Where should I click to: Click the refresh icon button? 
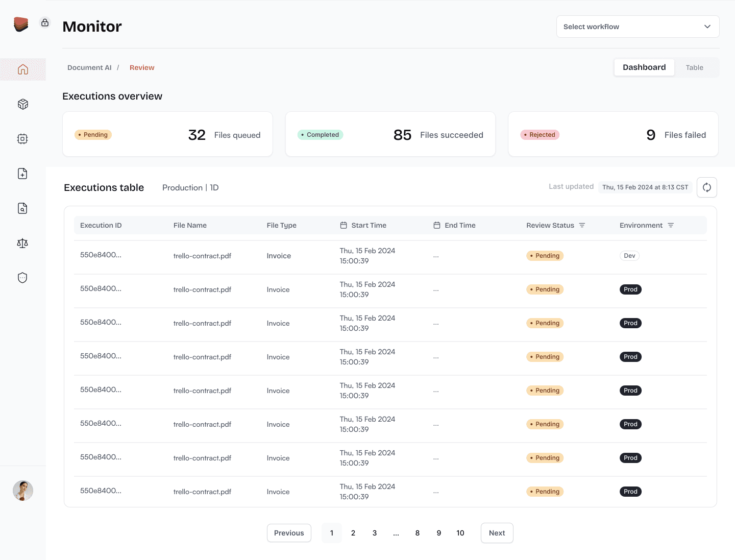(x=707, y=187)
